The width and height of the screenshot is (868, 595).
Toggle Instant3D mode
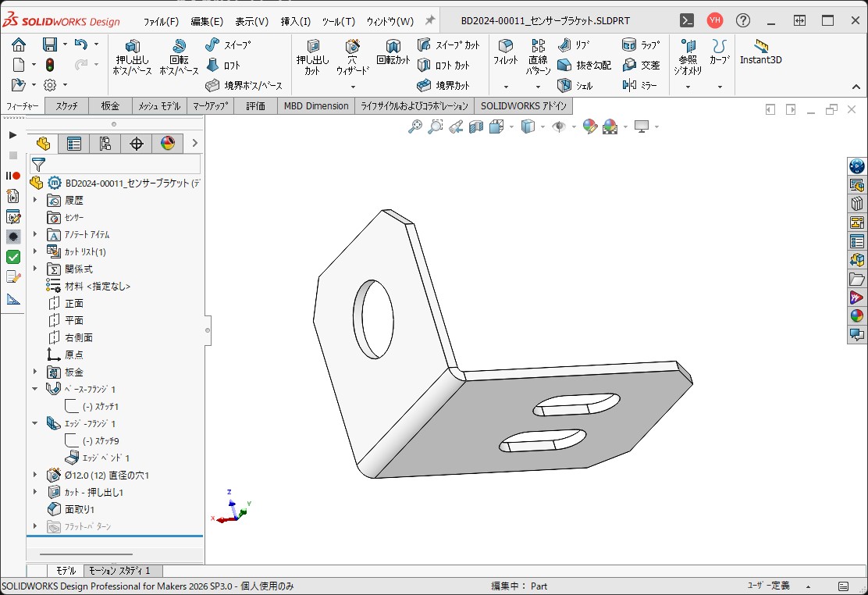(761, 52)
